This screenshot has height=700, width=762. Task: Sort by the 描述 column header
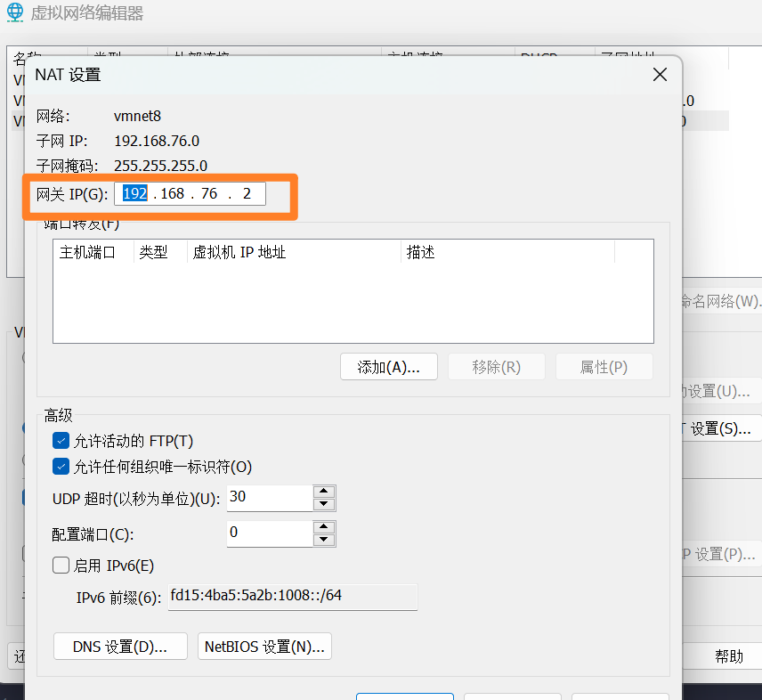[x=507, y=252]
